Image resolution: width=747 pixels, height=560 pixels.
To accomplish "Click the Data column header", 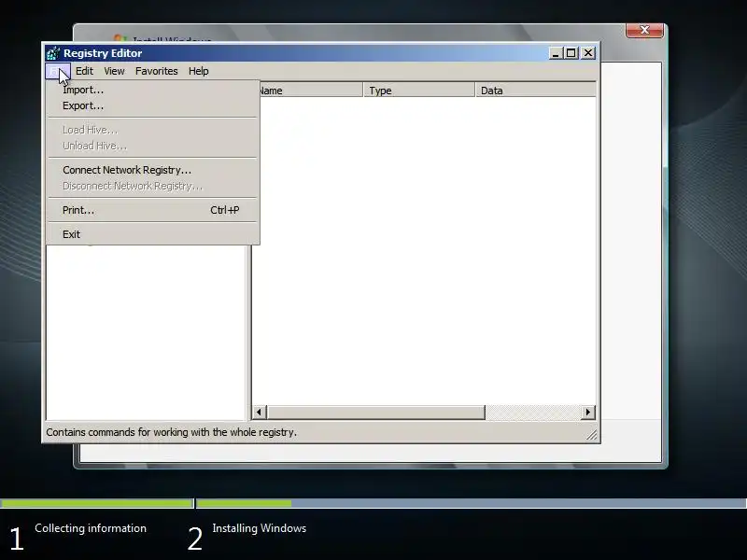I will coord(535,90).
